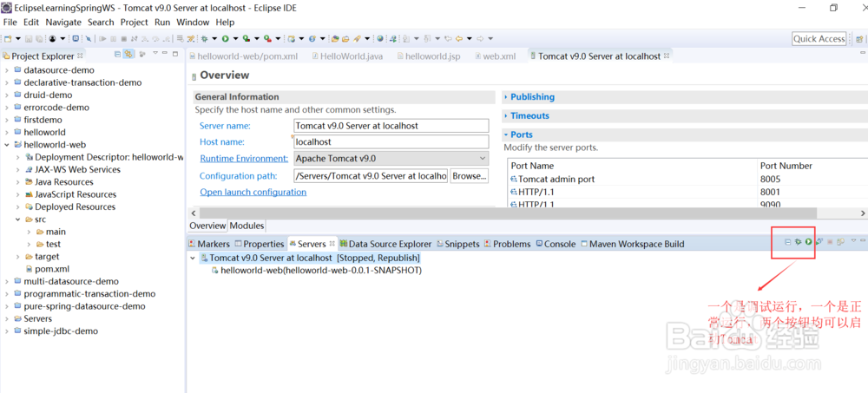This screenshot has width=868, height=393.
Task: Open the Project menu
Action: (134, 23)
